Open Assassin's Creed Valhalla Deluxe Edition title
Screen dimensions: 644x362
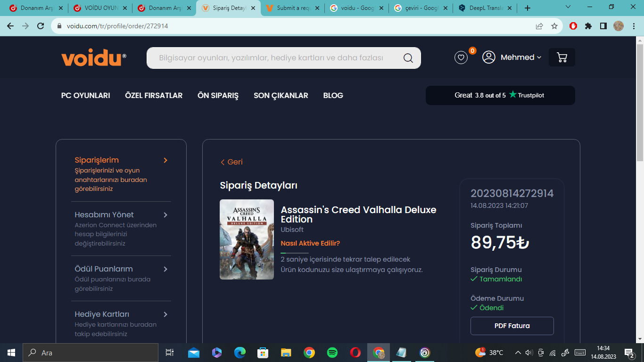[358, 214]
